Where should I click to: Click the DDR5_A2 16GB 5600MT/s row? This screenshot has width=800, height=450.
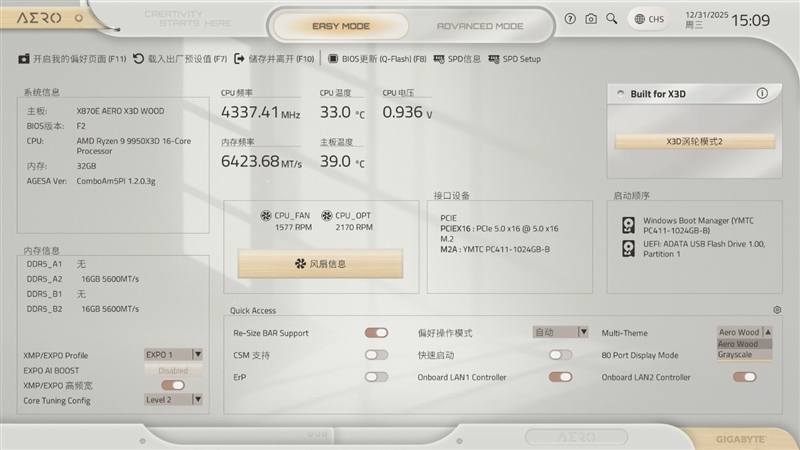click(x=83, y=279)
